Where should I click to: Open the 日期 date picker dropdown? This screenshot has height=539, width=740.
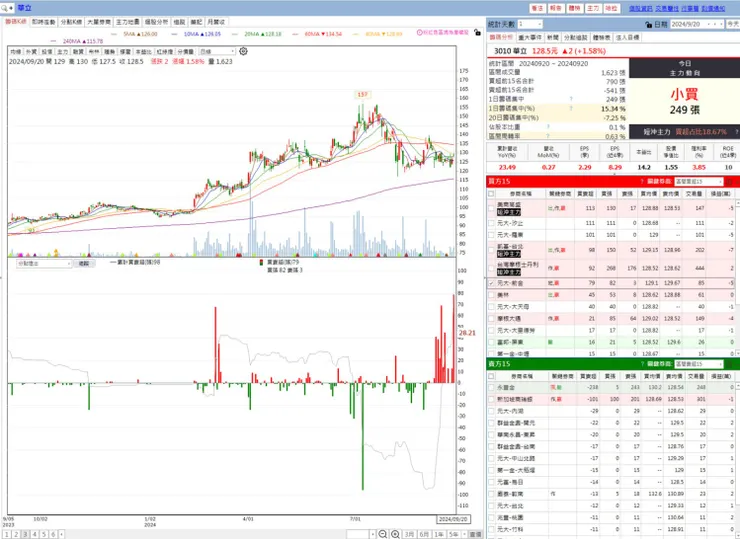click(697, 24)
